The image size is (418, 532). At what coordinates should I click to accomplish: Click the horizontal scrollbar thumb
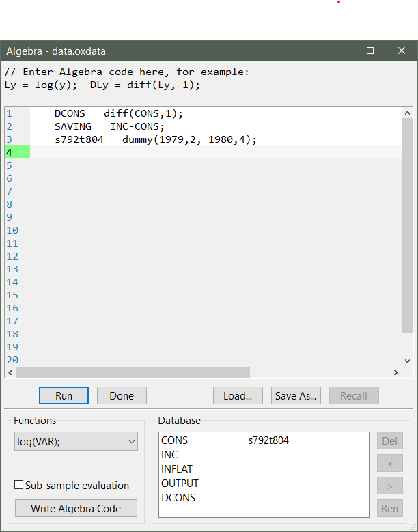[133, 373]
